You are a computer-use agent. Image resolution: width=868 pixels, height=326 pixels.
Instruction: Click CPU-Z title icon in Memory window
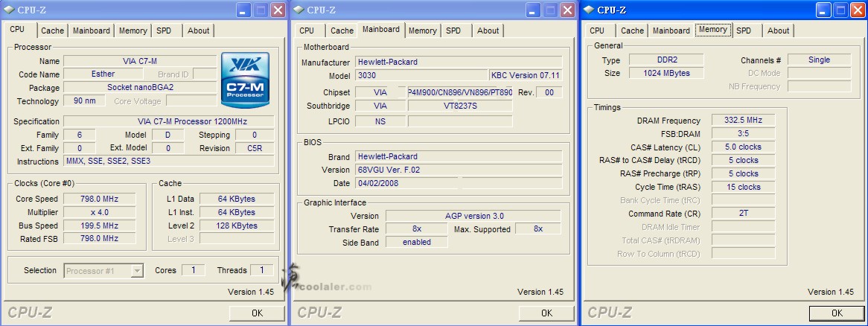click(589, 10)
